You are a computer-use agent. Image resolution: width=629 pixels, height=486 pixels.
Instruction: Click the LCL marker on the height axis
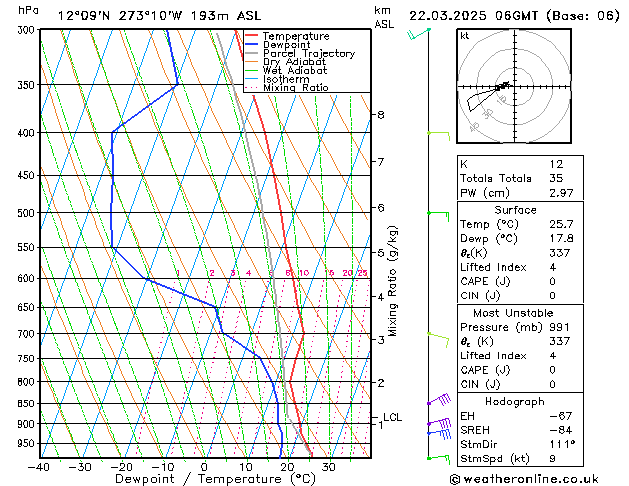(392, 417)
